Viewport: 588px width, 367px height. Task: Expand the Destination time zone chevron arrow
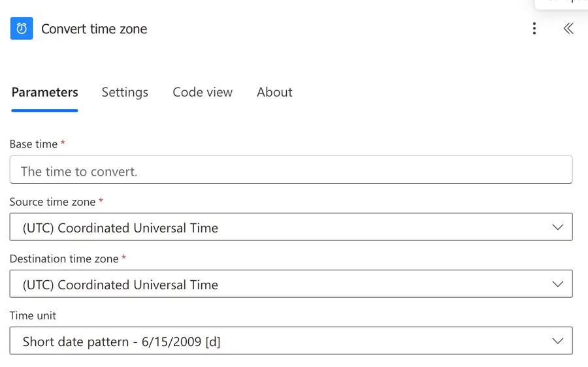click(x=557, y=284)
